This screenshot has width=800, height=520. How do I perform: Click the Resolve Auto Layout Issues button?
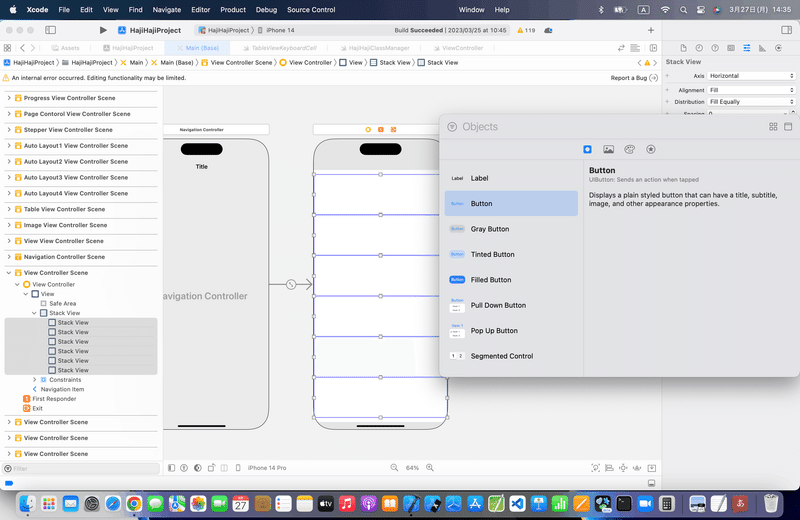click(637, 467)
